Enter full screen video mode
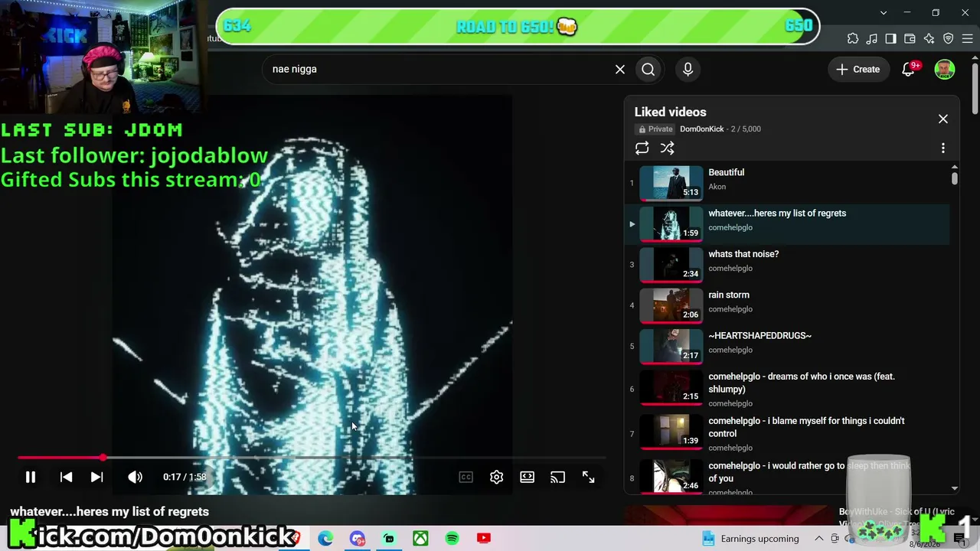This screenshot has height=551, width=980. (x=588, y=477)
